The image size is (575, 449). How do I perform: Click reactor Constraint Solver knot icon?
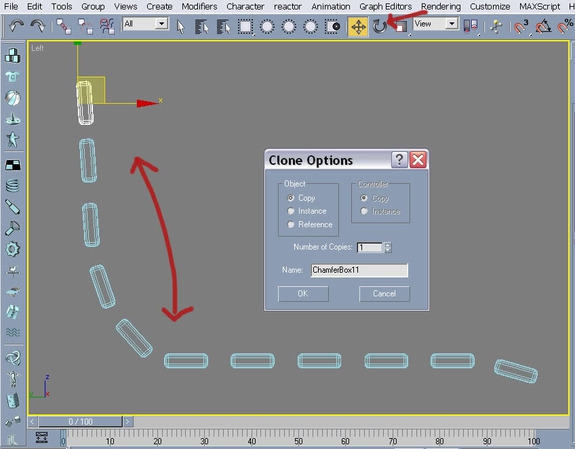(12, 358)
